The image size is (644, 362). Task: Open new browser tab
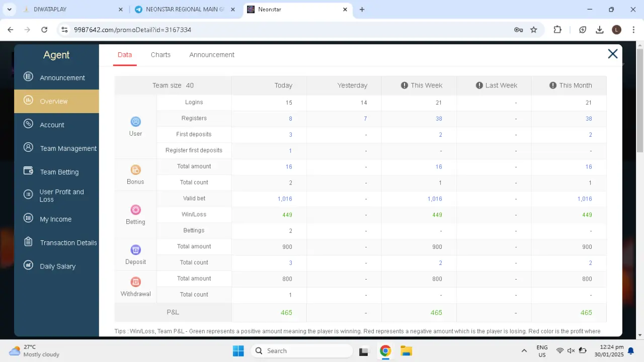362,9
